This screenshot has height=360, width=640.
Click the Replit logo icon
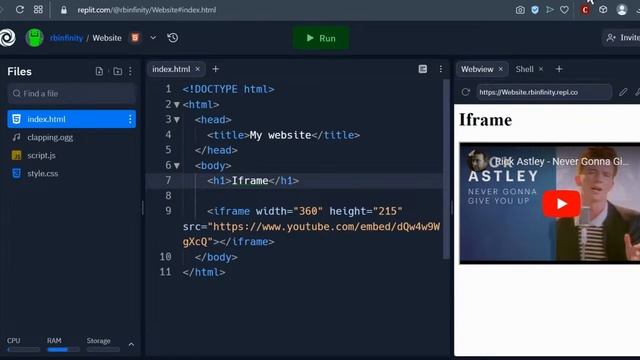(x=7, y=38)
